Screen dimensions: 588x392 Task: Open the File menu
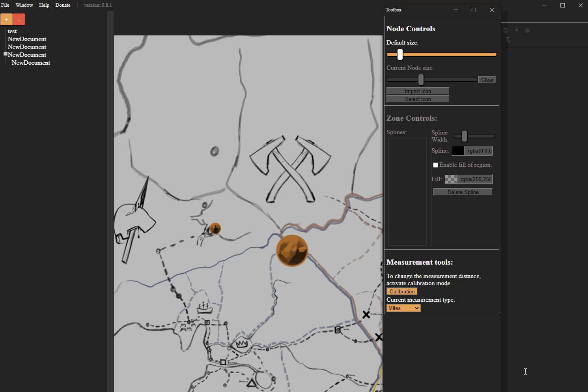point(5,5)
